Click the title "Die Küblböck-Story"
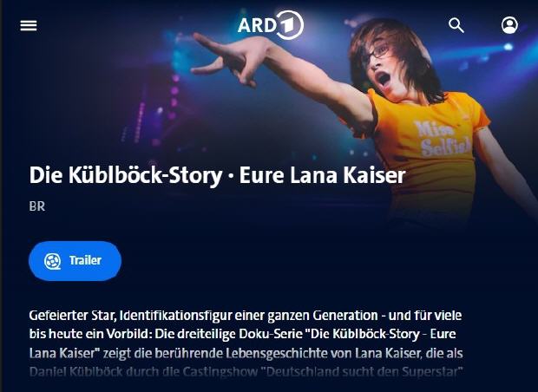This screenshot has width=538, height=392. [x=126, y=175]
